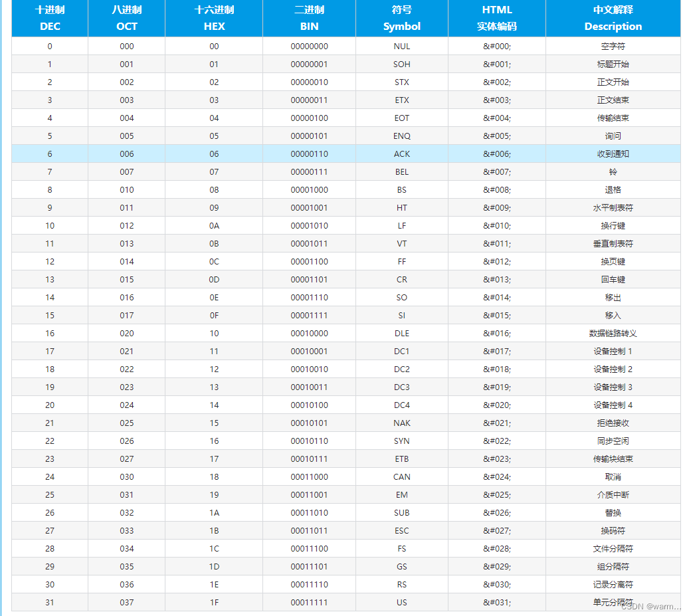
Task: Click decimal value 31
Action: (x=50, y=603)
